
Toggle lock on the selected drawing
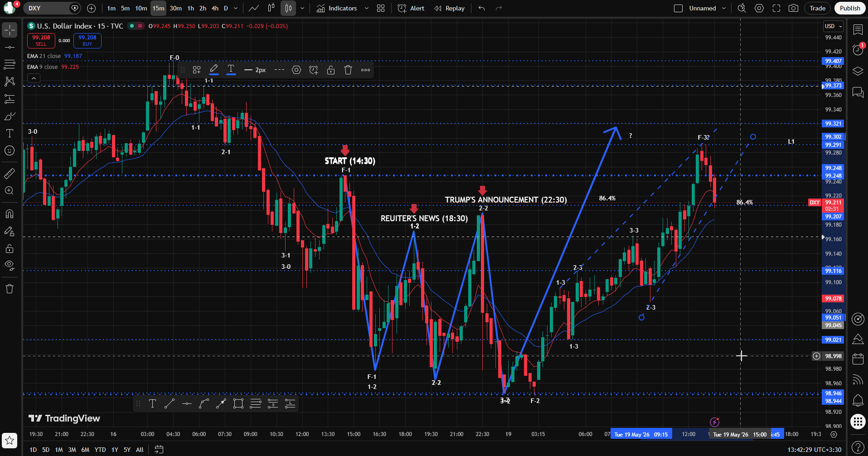tap(331, 70)
